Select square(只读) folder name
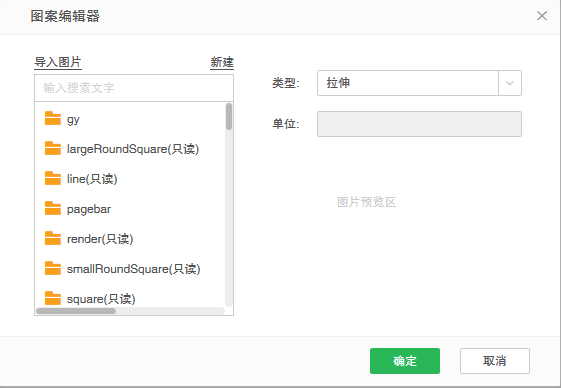The width and height of the screenshot is (561, 388). (x=101, y=299)
